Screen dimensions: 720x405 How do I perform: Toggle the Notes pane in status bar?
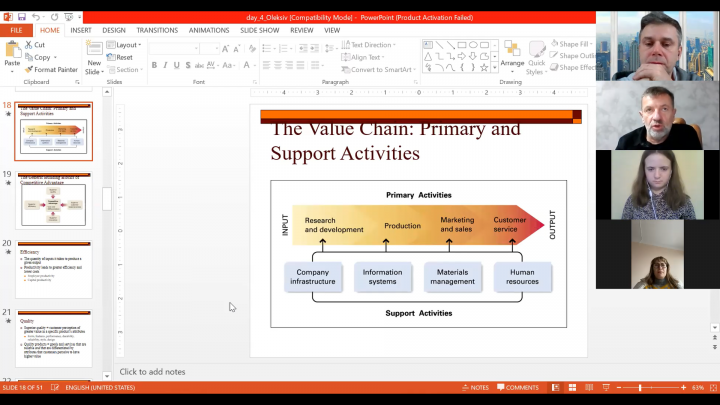pyautogui.click(x=475, y=388)
